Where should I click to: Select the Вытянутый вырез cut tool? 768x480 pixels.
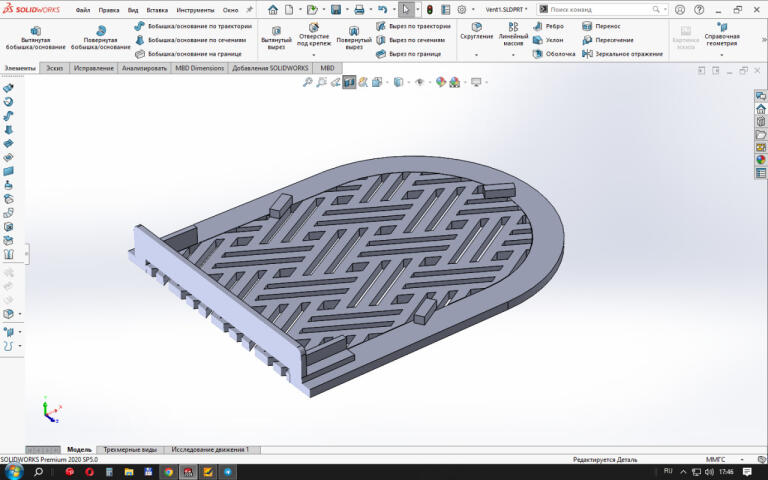click(276, 38)
